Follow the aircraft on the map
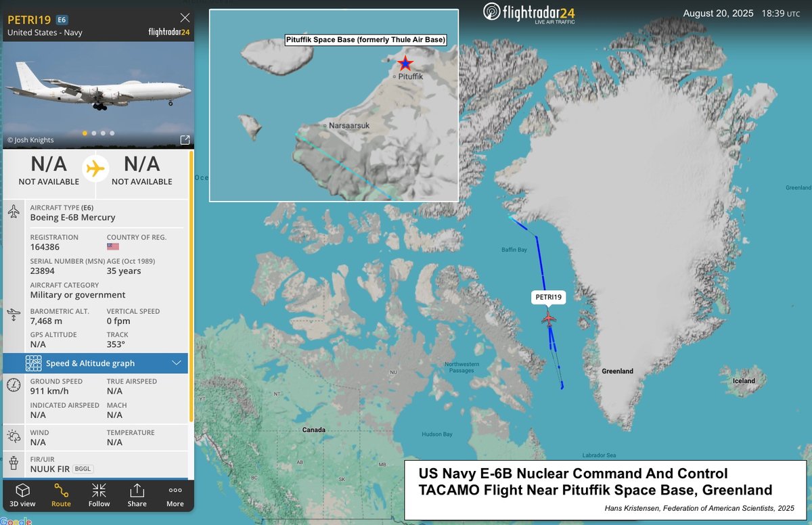This screenshot has width=812, height=525. click(x=99, y=495)
